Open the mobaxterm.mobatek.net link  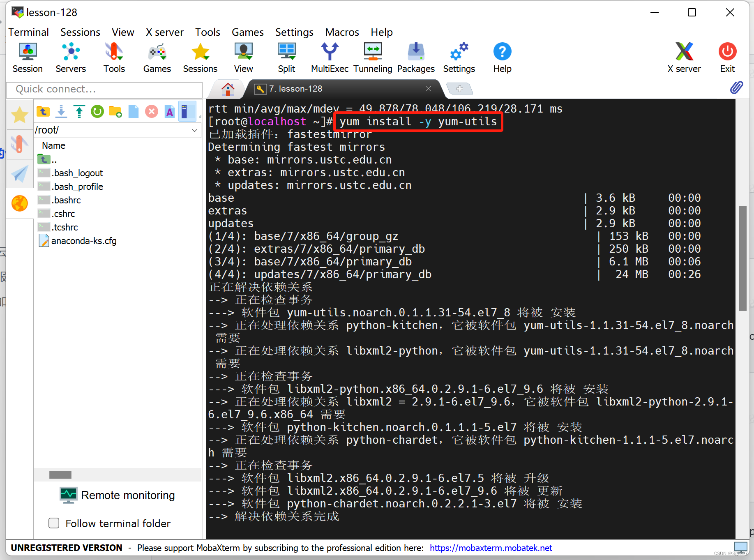(x=491, y=548)
